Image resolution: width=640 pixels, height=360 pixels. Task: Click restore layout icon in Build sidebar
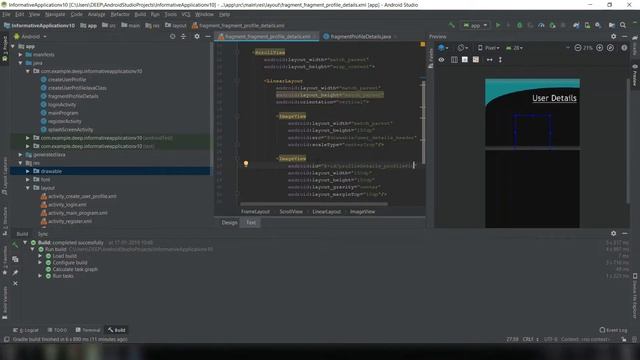pyautogui.click(x=15, y=259)
